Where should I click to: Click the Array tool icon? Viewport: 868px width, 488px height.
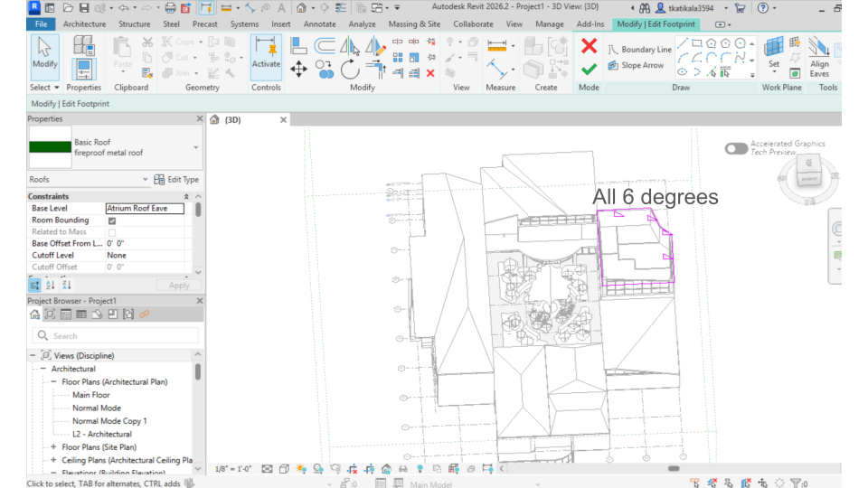(398, 58)
